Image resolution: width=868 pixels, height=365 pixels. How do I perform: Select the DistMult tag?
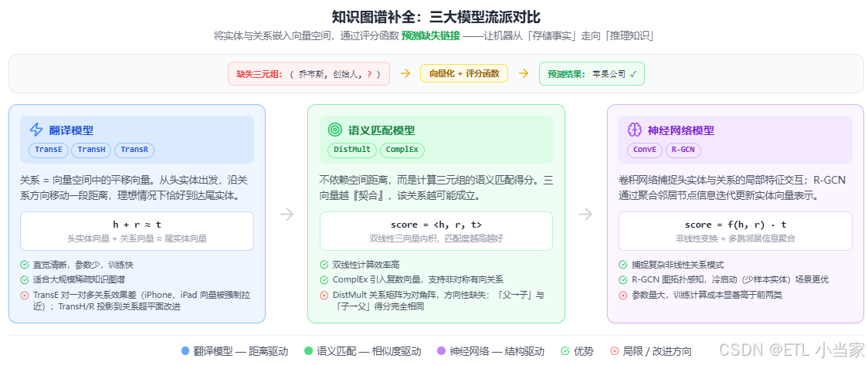(353, 150)
